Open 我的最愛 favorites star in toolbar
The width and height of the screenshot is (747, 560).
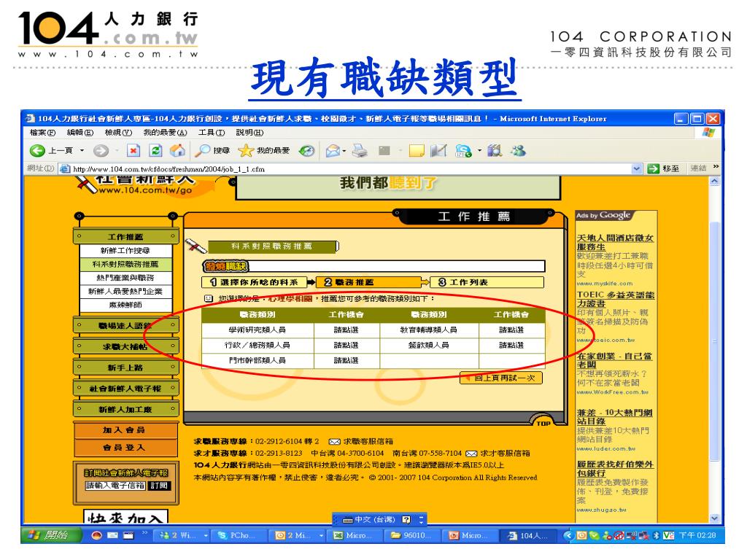click(264, 151)
